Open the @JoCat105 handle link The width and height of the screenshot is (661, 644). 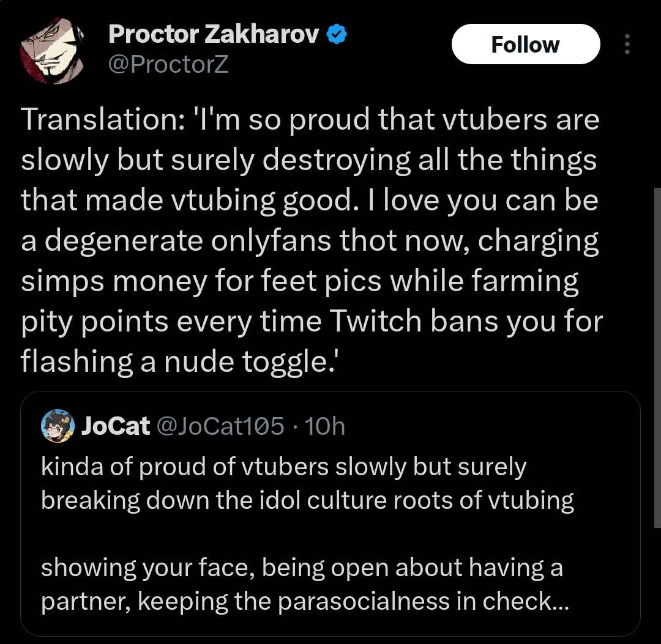[221, 426]
